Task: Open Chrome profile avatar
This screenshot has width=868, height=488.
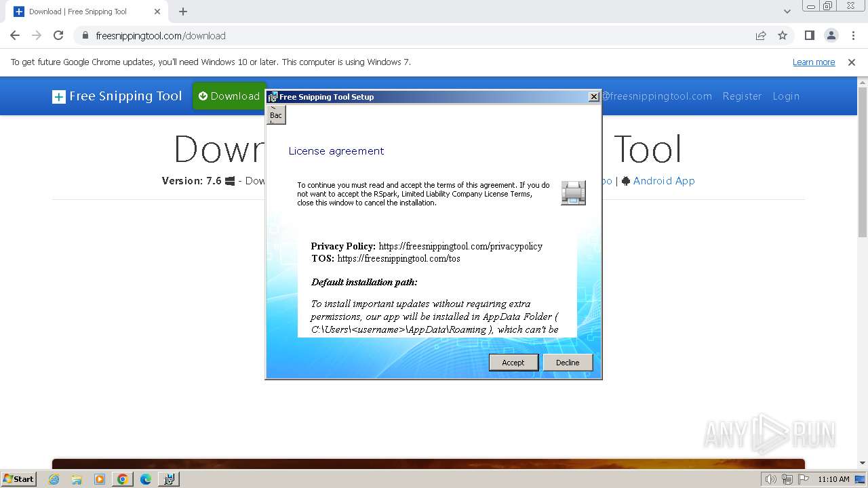Action: (x=831, y=36)
